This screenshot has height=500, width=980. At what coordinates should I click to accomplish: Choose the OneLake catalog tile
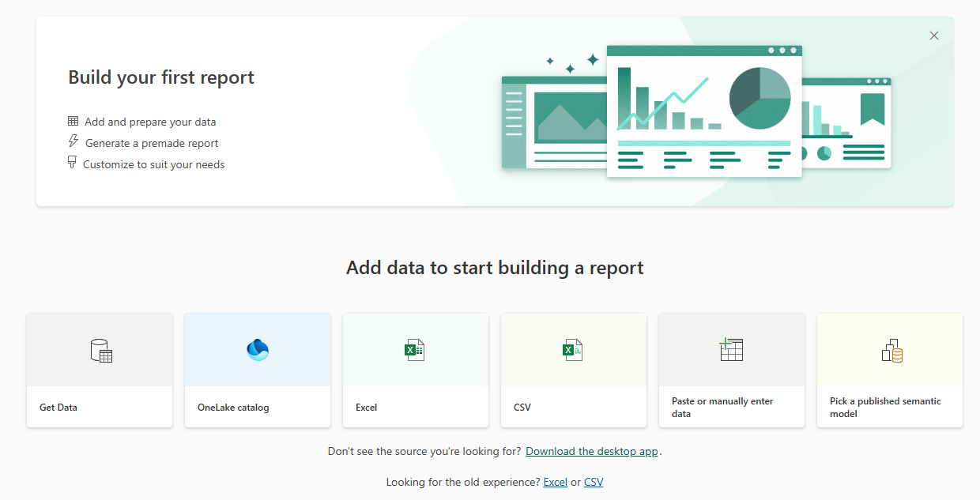pyautogui.click(x=258, y=370)
